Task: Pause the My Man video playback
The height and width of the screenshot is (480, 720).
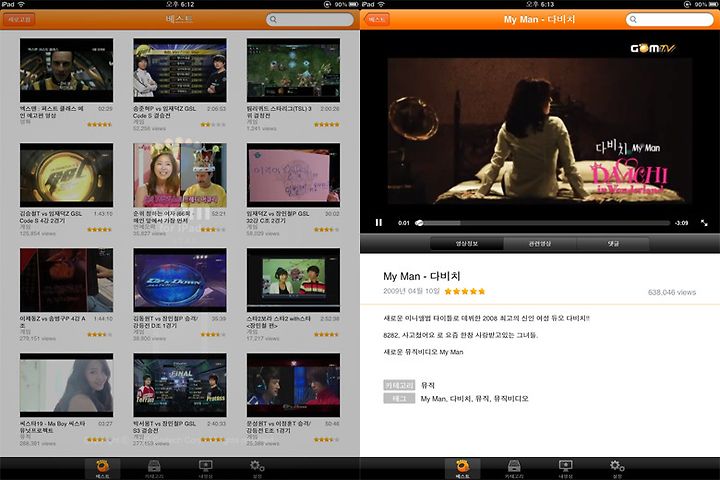Action: pos(378,223)
